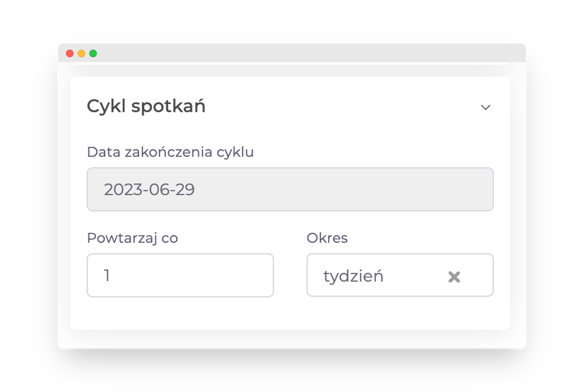Viewport: 584px width, 392px height.
Task: Click the Data zakończenia cyklu date field
Action: coord(289,189)
